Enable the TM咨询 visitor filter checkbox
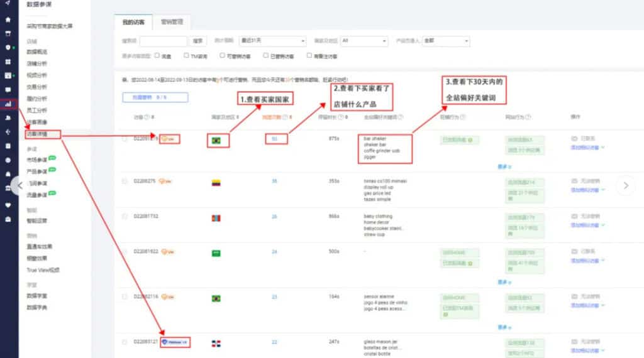 [x=187, y=55]
